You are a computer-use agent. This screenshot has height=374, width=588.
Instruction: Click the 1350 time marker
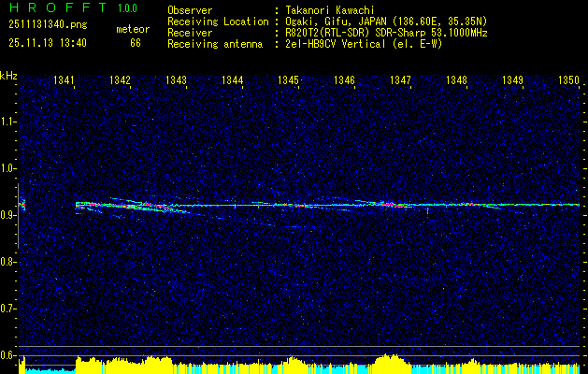(x=568, y=81)
